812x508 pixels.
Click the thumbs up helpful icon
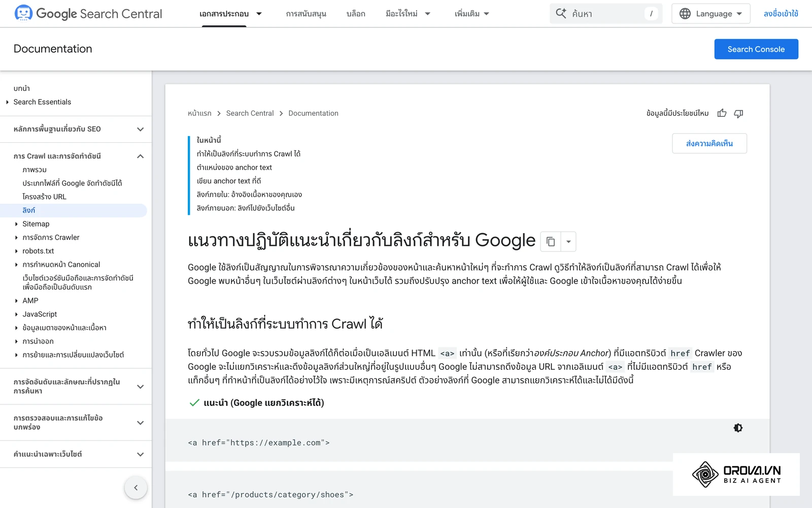(x=722, y=113)
